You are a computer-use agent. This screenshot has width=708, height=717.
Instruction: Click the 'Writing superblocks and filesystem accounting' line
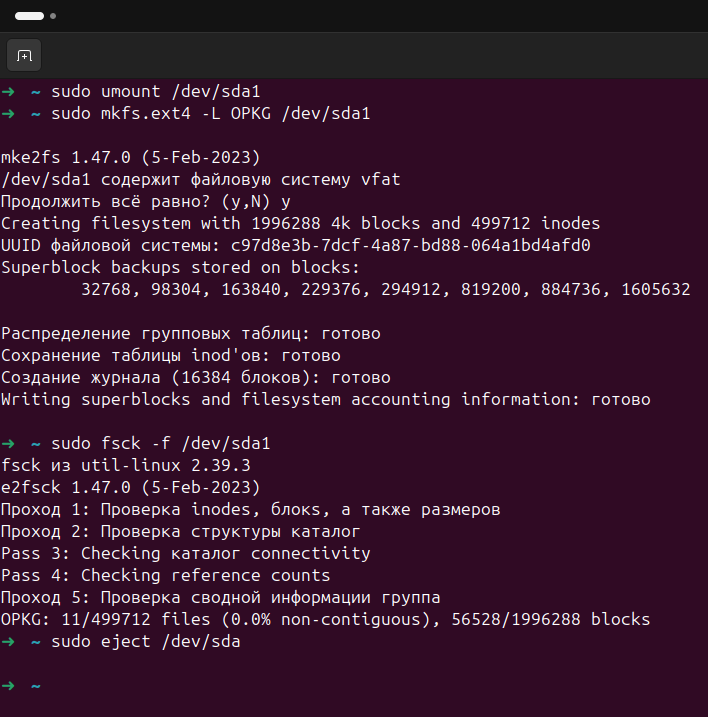coord(325,399)
